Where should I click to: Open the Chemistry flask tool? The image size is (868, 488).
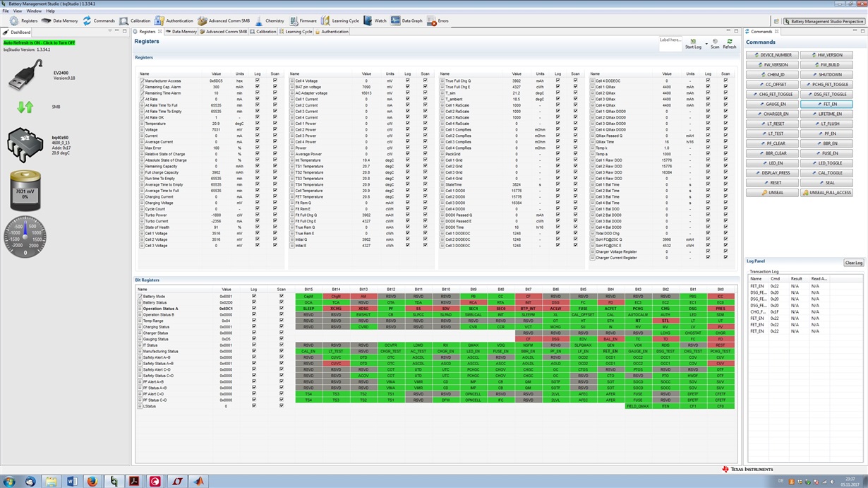[259, 21]
